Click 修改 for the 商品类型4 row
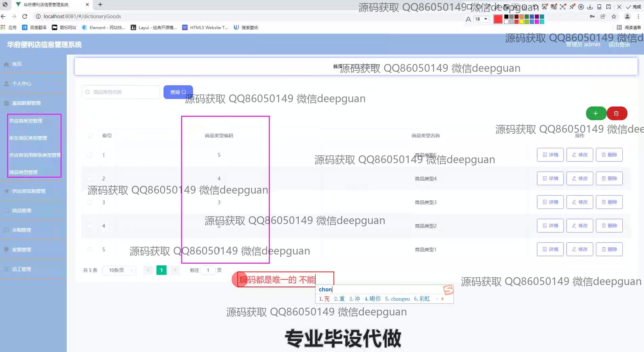The height and width of the screenshot is (352, 644). (579, 178)
